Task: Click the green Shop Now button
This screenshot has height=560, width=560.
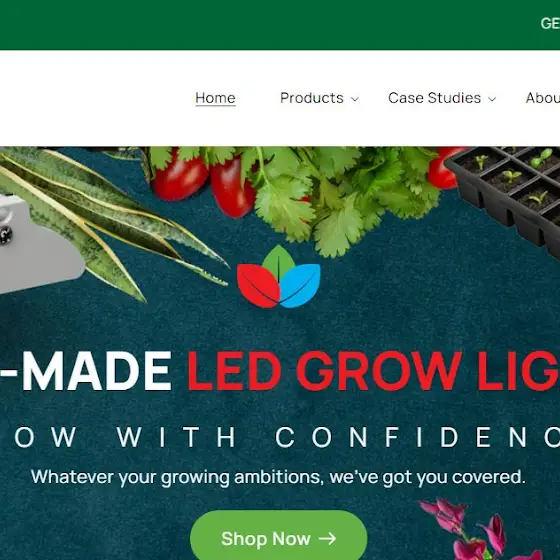Action: pyautogui.click(x=279, y=535)
